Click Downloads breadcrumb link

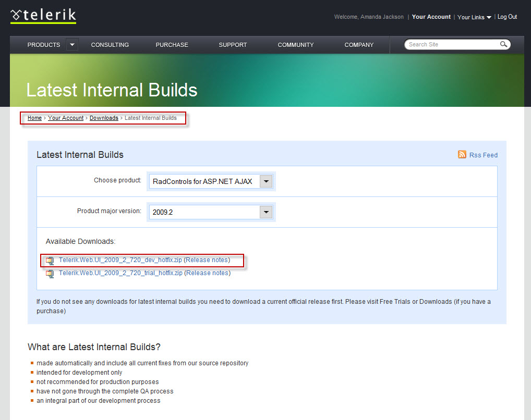point(104,118)
